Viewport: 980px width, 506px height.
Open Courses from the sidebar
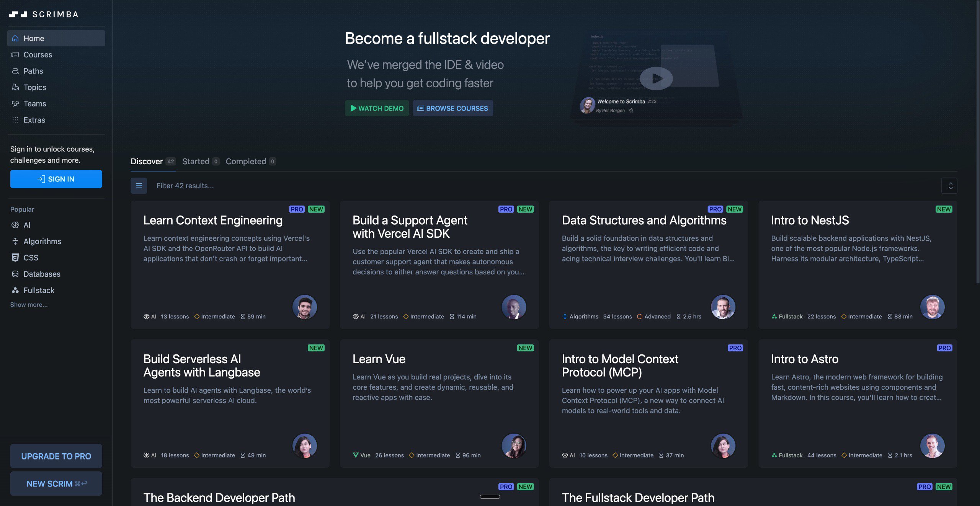pos(38,55)
